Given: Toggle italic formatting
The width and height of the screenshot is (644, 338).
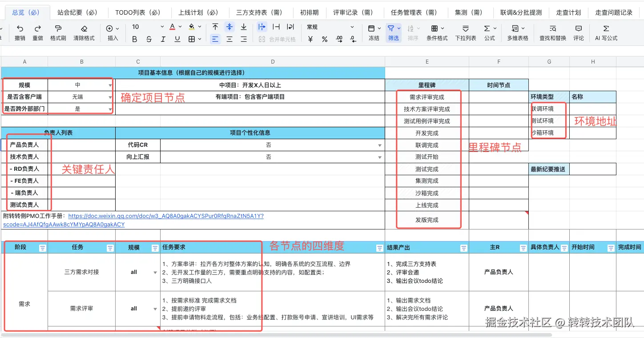Looking at the screenshot, I should coord(163,39).
